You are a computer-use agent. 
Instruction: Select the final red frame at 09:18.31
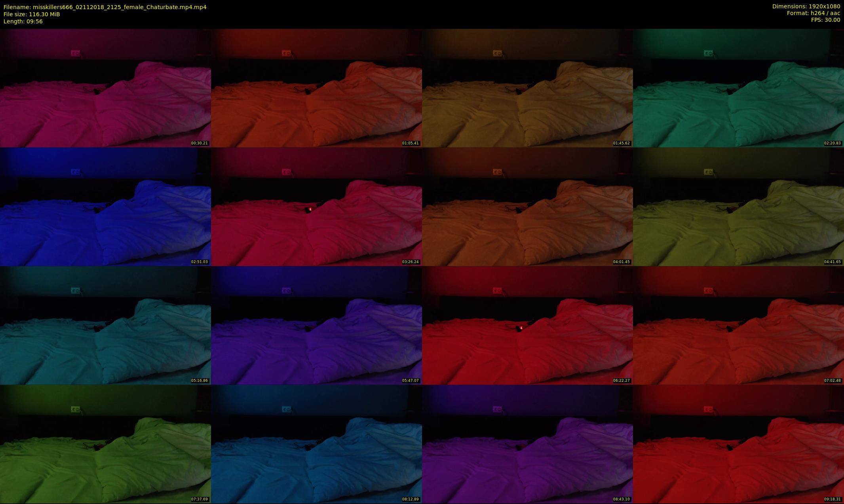(738, 444)
